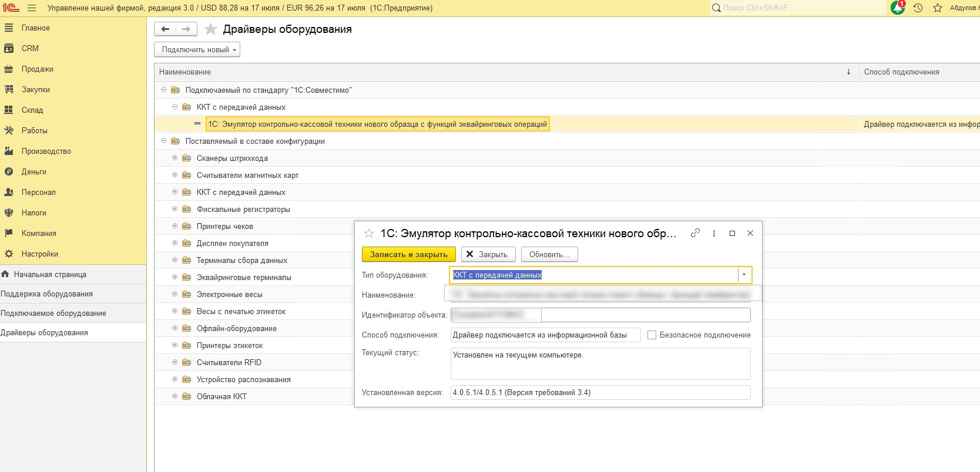Toggle the Безопасное подключение checkbox
The width and height of the screenshot is (980, 472).
point(652,335)
